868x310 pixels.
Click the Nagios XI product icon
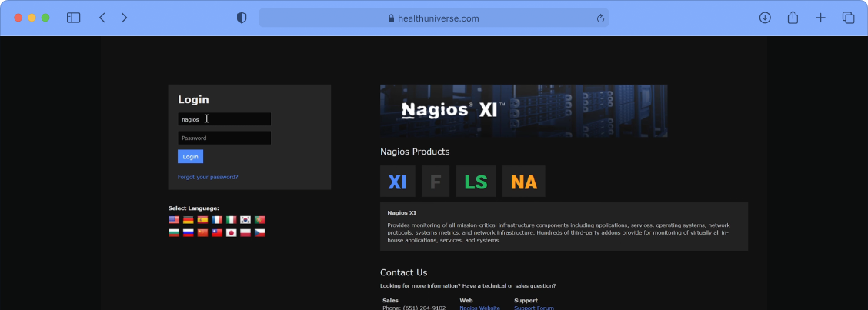tap(397, 182)
